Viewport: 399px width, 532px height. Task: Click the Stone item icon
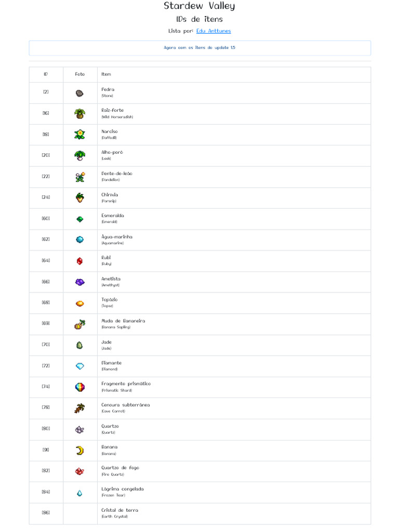(x=79, y=94)
